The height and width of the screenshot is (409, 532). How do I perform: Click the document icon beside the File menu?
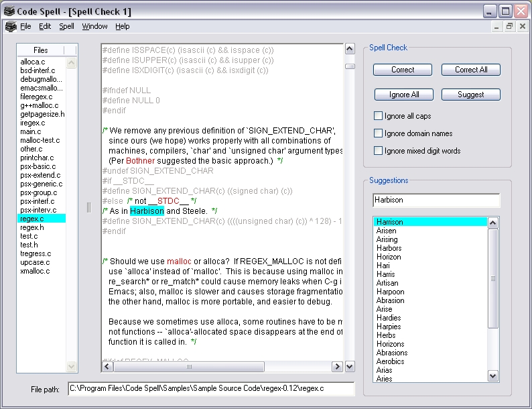[x=11, y=26]
